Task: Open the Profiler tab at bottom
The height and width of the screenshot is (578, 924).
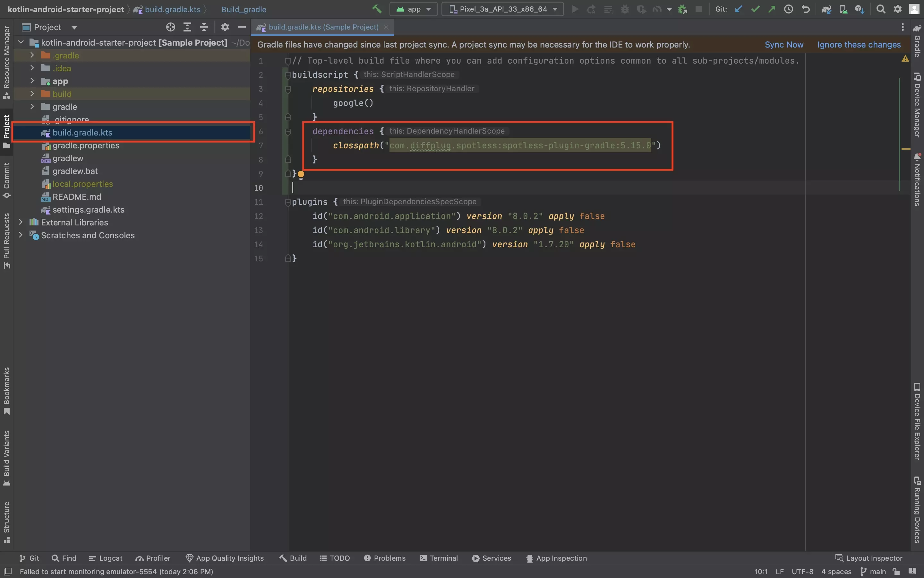Action: (x=153, y=558)
